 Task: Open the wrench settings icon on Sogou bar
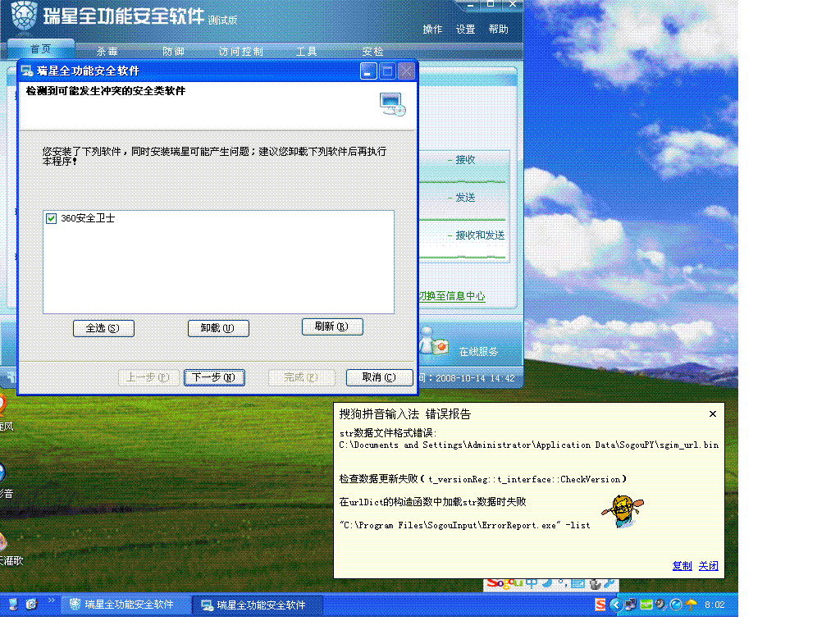click(609, 583)
